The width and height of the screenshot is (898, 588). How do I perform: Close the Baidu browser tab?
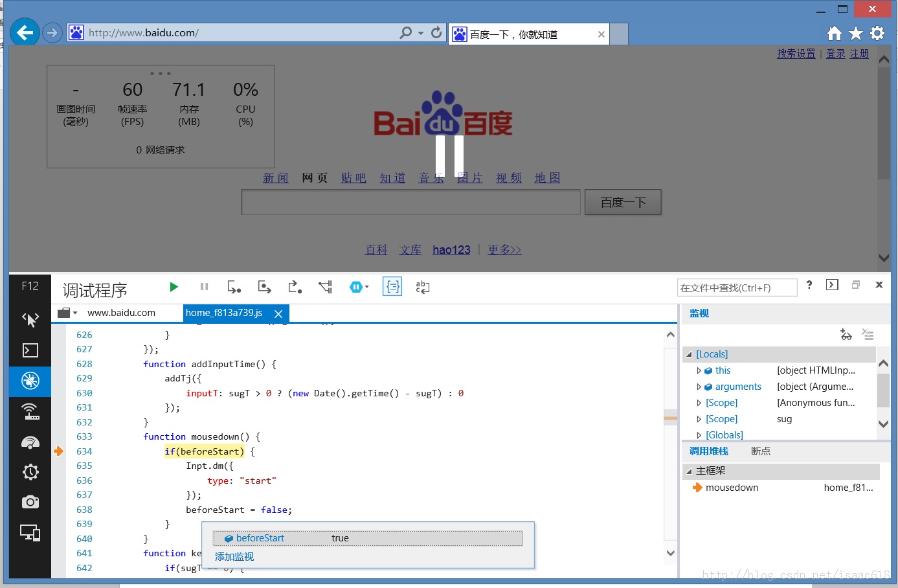click(x=601, y=34)
